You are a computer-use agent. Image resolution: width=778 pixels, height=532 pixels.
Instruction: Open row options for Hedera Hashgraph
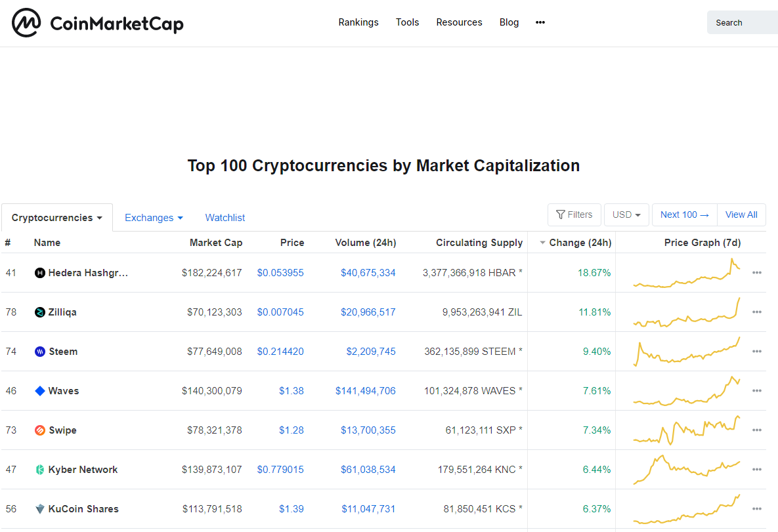(x=757, y=273)
